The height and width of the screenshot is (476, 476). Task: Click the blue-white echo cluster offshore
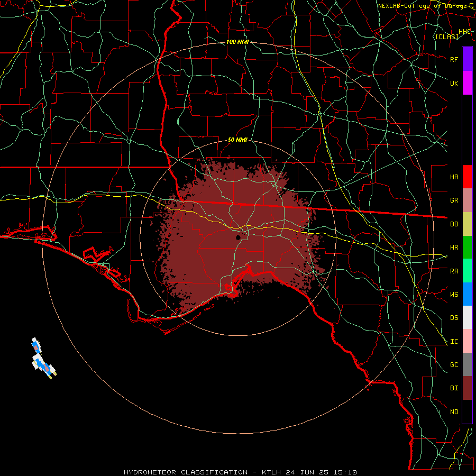point(43,359)
